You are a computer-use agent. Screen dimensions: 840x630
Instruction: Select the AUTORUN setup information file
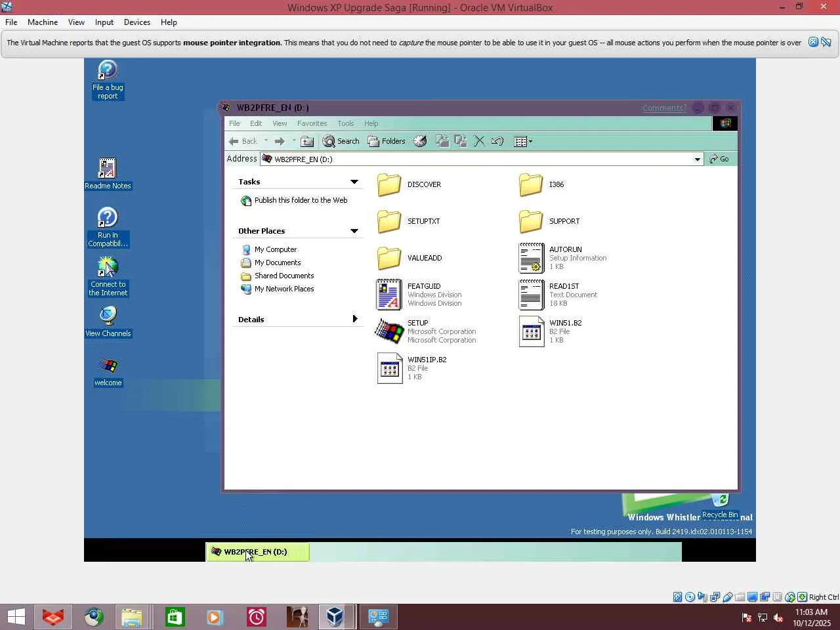pyautogui.click(x=563, y=258)
